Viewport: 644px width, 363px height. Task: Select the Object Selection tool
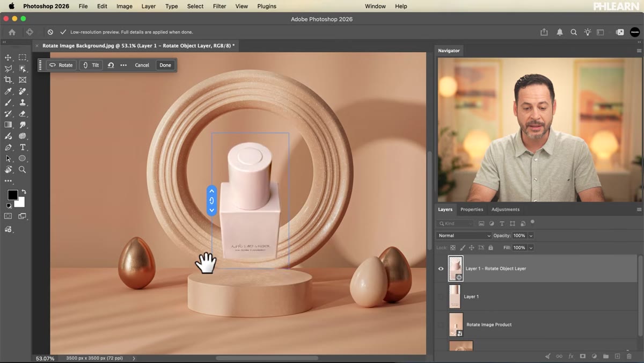23,69
